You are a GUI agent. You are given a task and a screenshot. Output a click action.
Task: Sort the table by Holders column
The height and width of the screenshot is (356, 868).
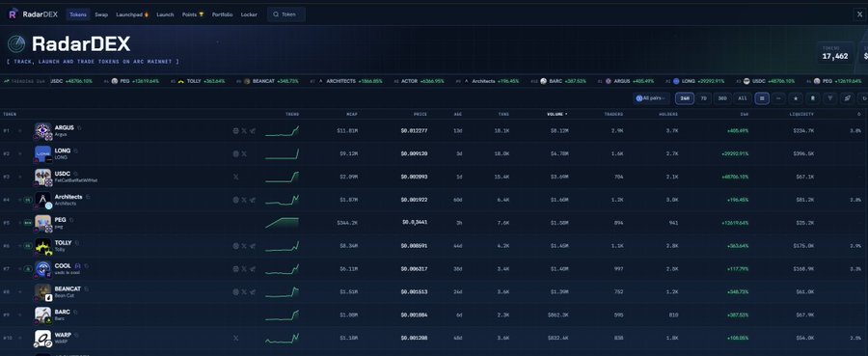point(668,114)
